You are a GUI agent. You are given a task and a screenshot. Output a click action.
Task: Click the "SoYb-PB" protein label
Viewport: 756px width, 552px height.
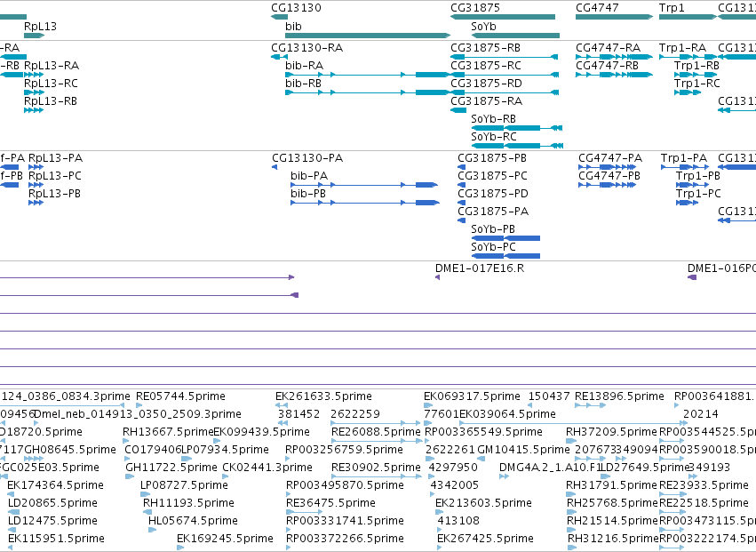(493, 229)
